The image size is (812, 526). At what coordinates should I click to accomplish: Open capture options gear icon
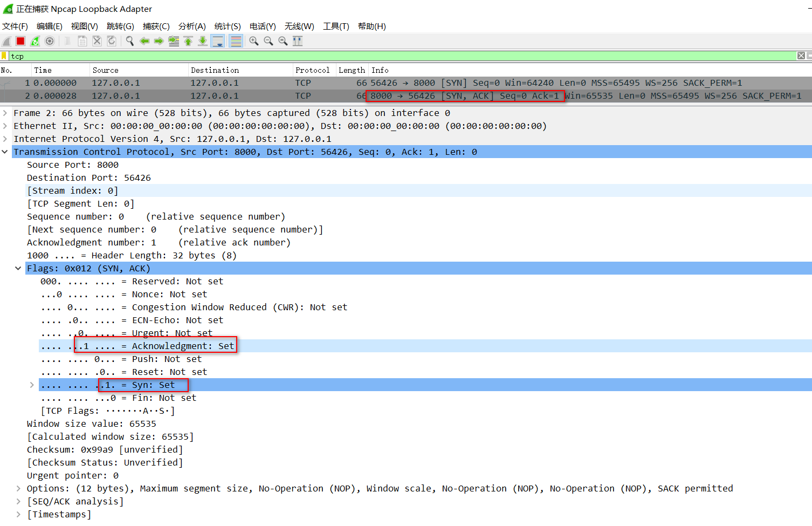pyautogui.click(x=50, y=41)
